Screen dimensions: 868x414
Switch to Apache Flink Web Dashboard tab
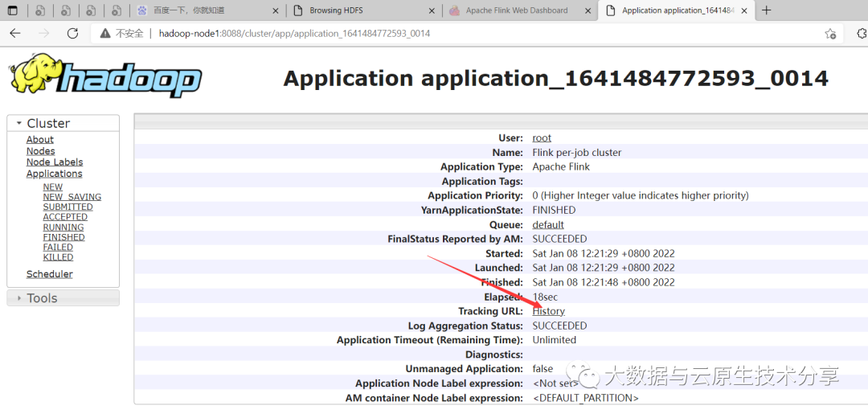click(520, 10)
